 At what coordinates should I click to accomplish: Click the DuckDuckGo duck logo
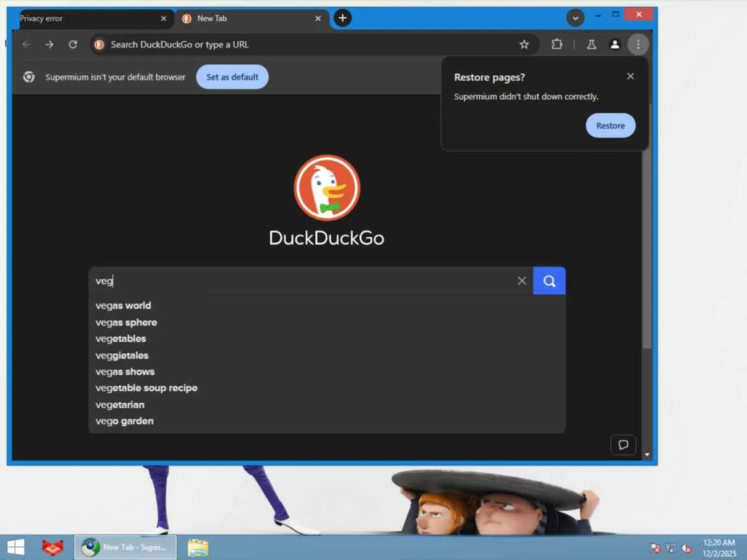(327, 187)
